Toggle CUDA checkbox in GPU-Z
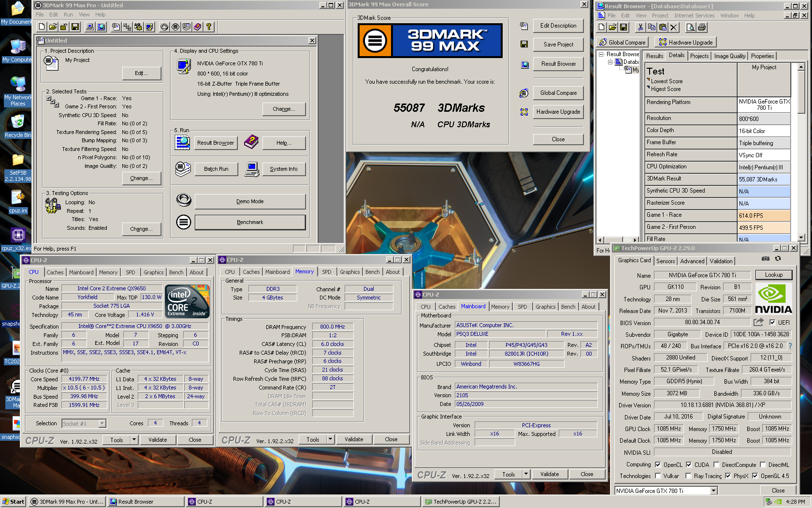The width and height of the screenshot is (812, 508). point(689,464)
